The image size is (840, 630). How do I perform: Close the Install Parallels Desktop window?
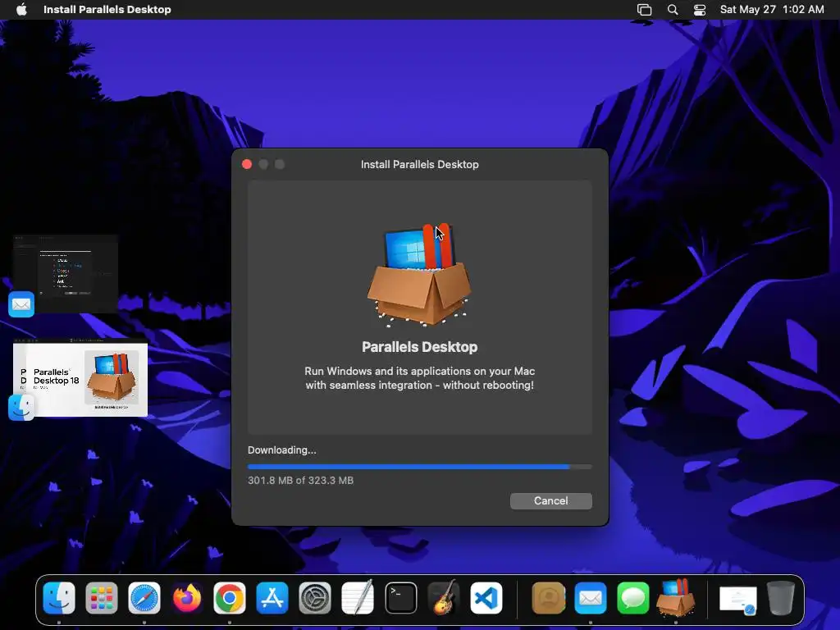coord(247,164)
